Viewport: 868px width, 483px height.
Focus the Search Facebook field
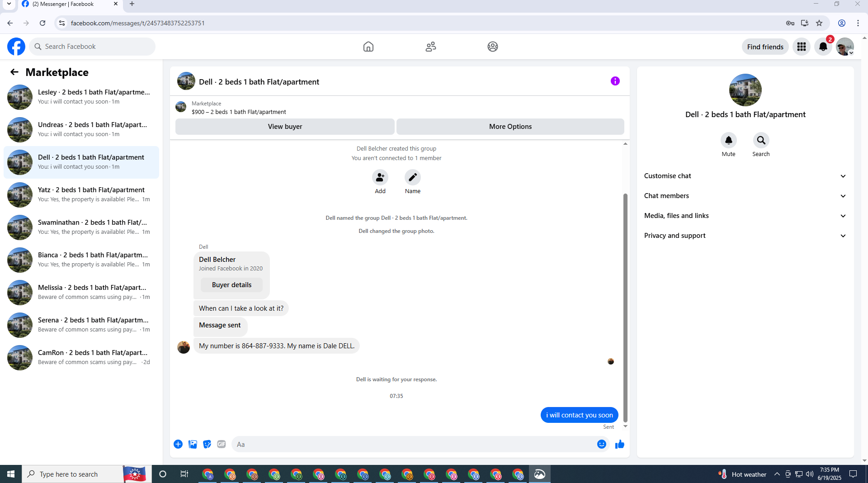(92, 47)
